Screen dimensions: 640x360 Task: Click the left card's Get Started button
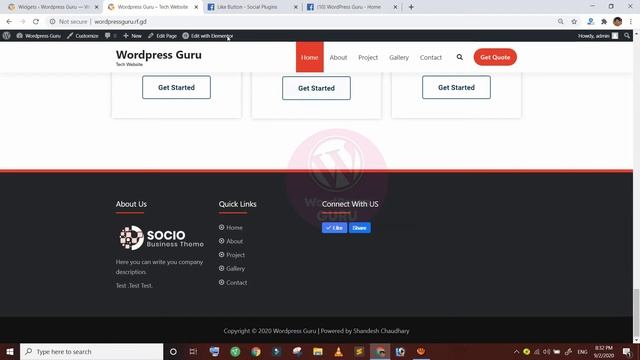[x=176, y=87]
